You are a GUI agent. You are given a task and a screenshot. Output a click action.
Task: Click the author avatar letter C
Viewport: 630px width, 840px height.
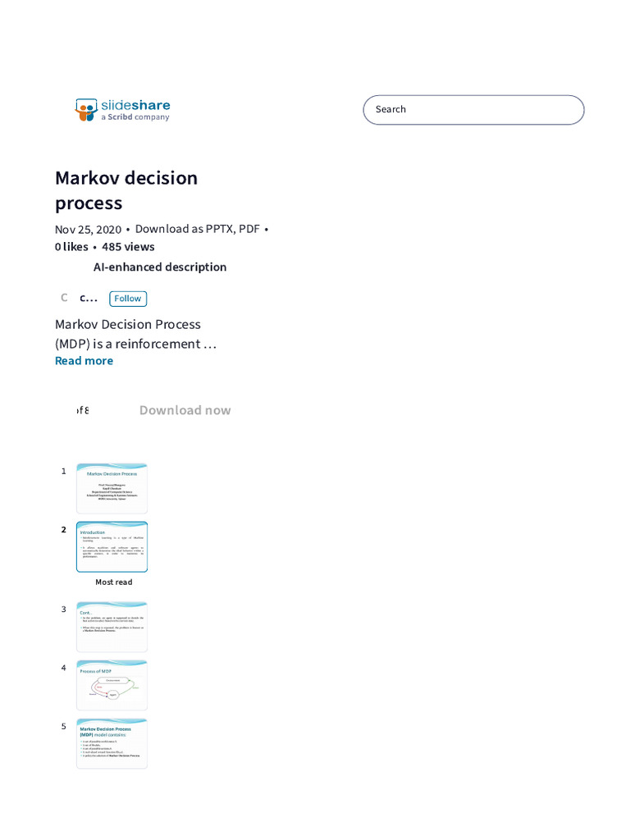[x=64, y=298]
